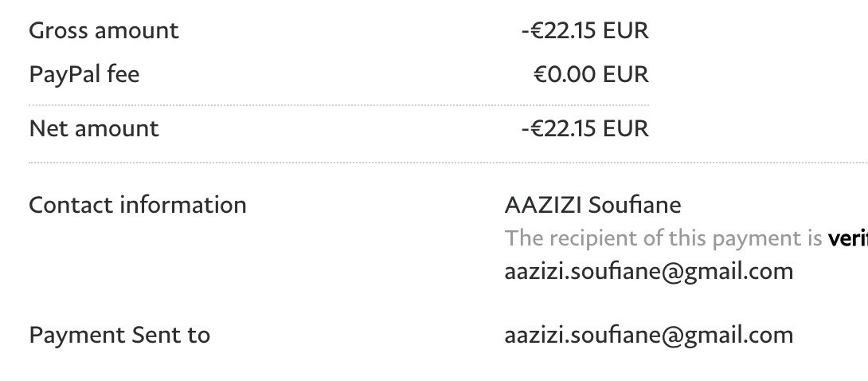
Task: Click the Contact information heading
Action: click(x=138, y=205)
